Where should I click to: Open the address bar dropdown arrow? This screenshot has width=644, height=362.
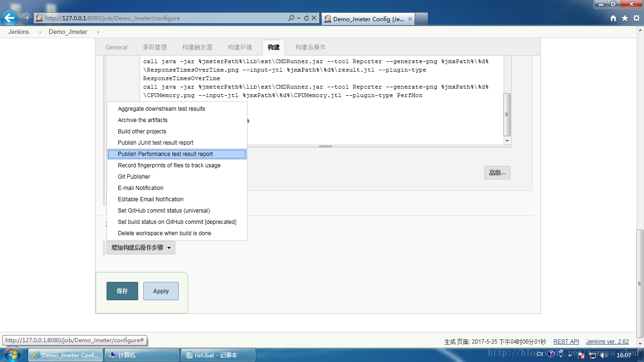[299, 18]
